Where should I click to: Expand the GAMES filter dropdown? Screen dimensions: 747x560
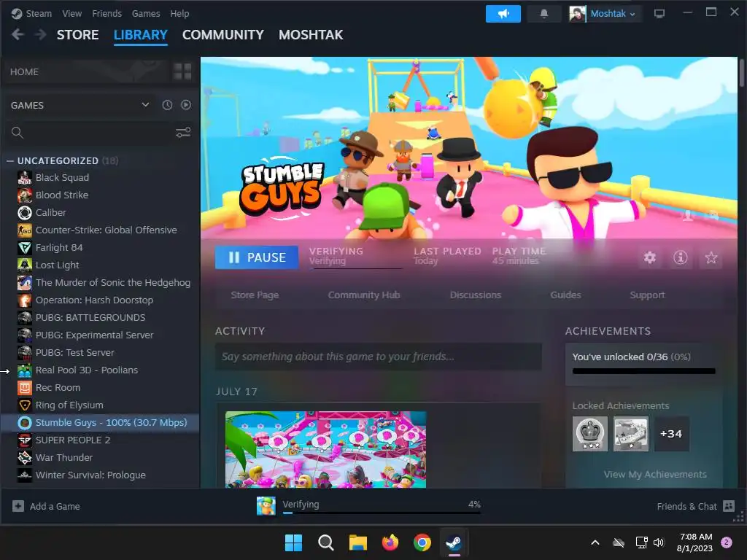pos(80,105)
